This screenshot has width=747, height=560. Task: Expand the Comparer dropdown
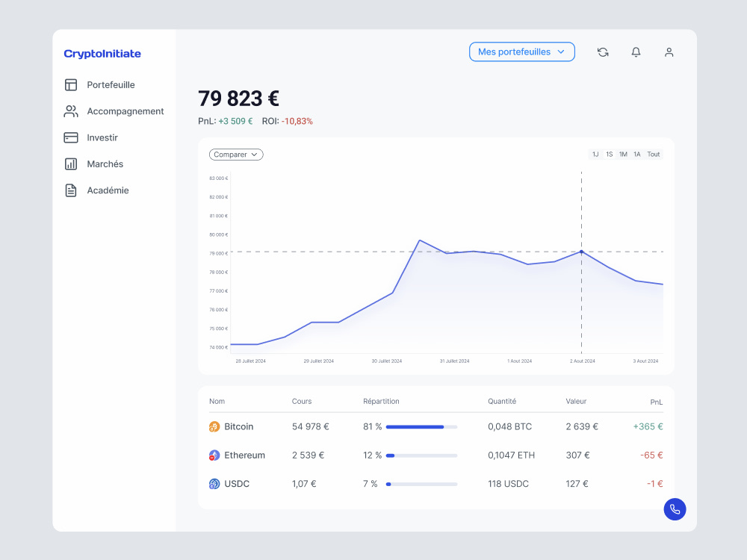[x=236, y=155]
